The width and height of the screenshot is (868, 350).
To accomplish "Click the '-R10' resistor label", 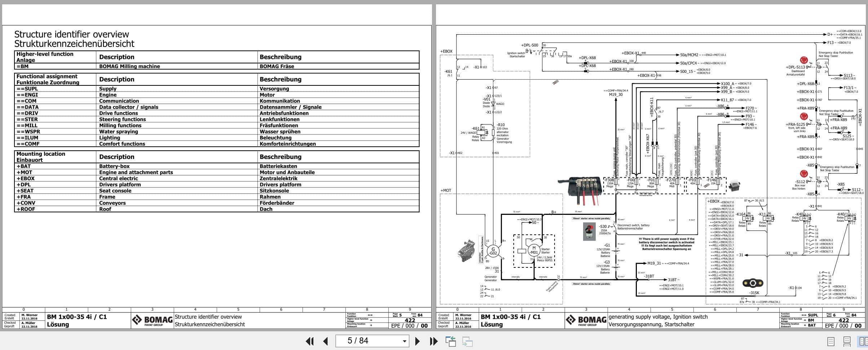I will click(x=501, y=125).
